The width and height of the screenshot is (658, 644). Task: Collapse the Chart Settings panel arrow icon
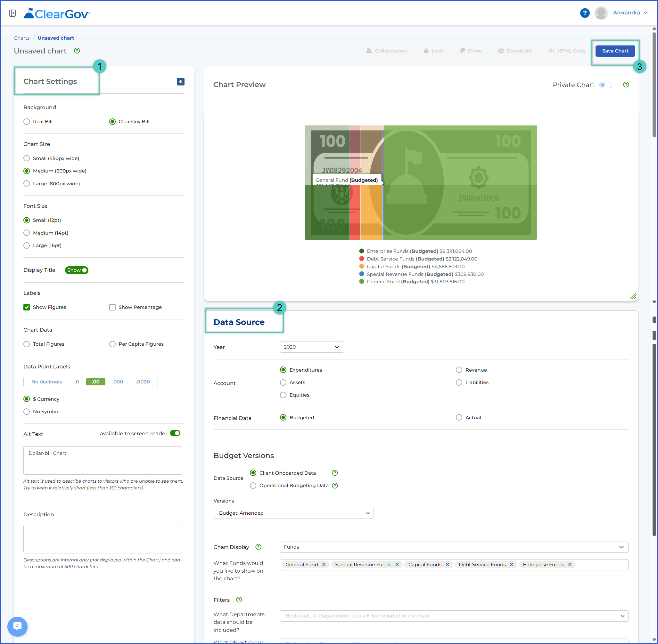click(180, 82)
